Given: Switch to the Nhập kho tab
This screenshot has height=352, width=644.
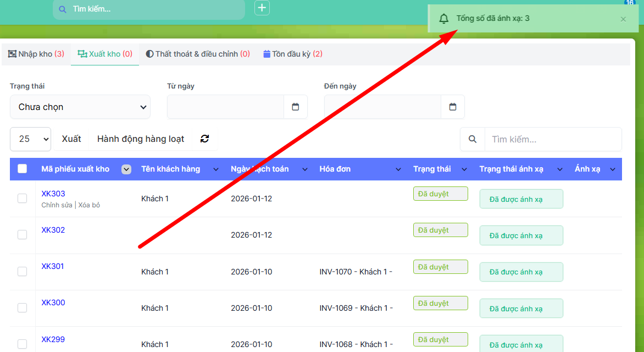Looking at the screenshot, I should pos(36,54).
